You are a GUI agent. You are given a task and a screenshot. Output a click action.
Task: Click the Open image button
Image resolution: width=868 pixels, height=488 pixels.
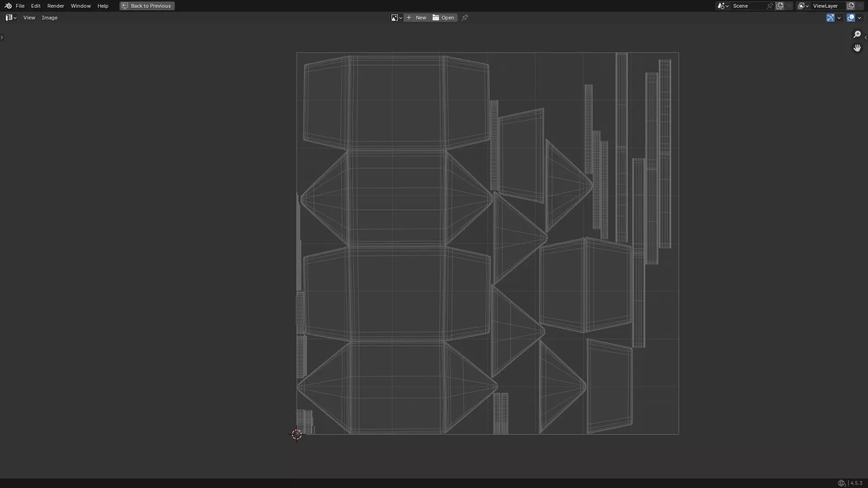tap(444, 18)
